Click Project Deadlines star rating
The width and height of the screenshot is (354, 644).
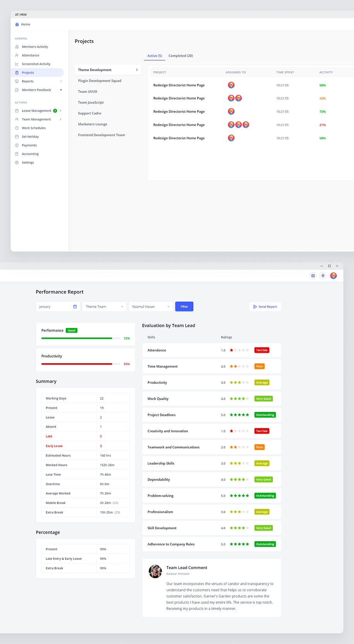[239, 415]
